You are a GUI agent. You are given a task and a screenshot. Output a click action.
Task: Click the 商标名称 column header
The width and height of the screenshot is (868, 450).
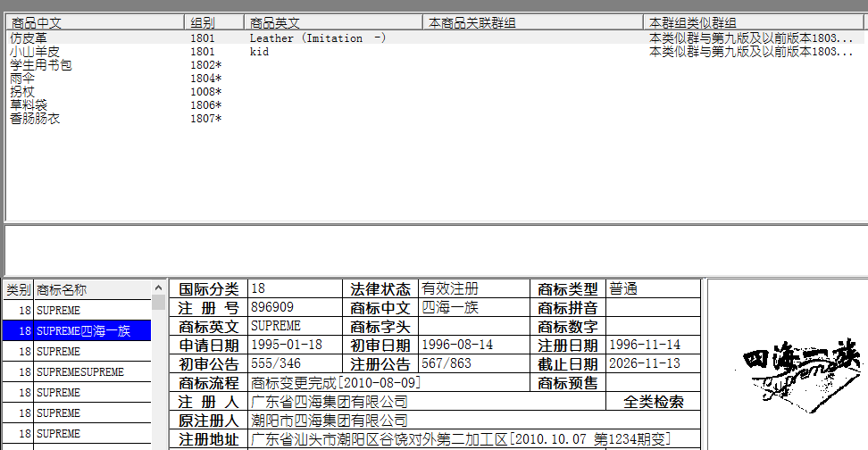pyautogui.click(x=93, y=289)
